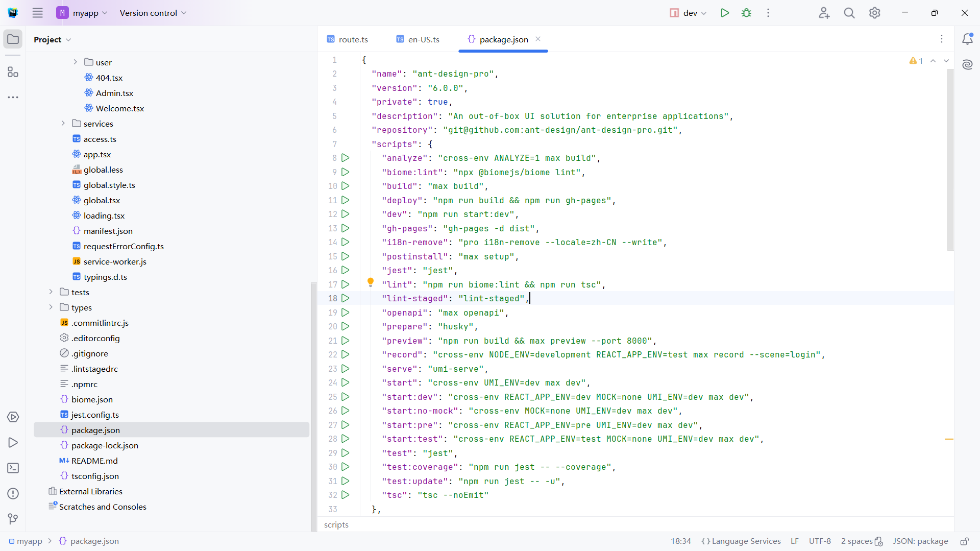Image resolution: width=980 pixels, height=551 pixels.
Task: Open the myapp project dropdown
Action: (82, 13)
